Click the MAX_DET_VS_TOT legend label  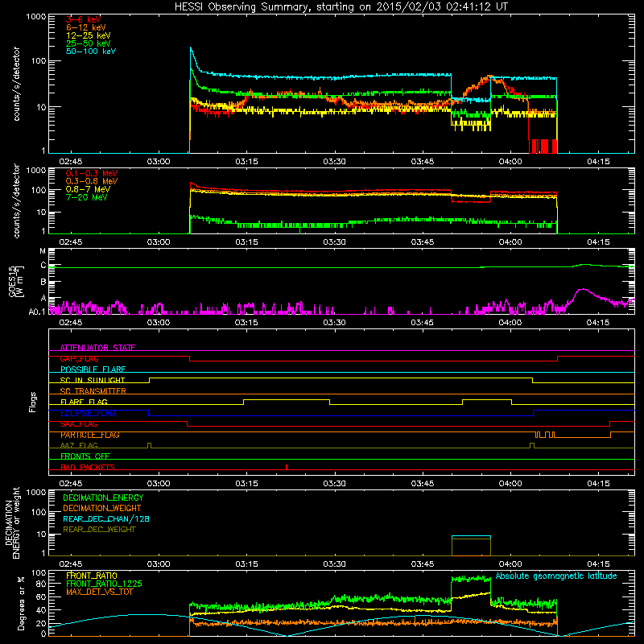(99, 592)
